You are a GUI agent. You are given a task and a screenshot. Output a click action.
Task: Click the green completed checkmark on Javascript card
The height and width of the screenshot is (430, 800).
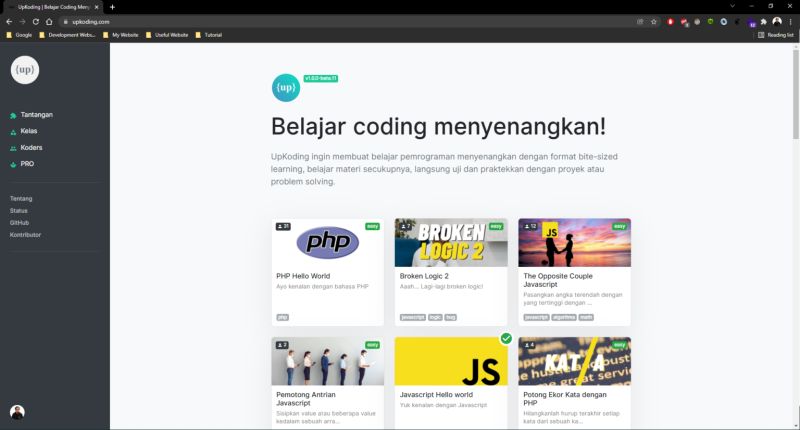506,338
